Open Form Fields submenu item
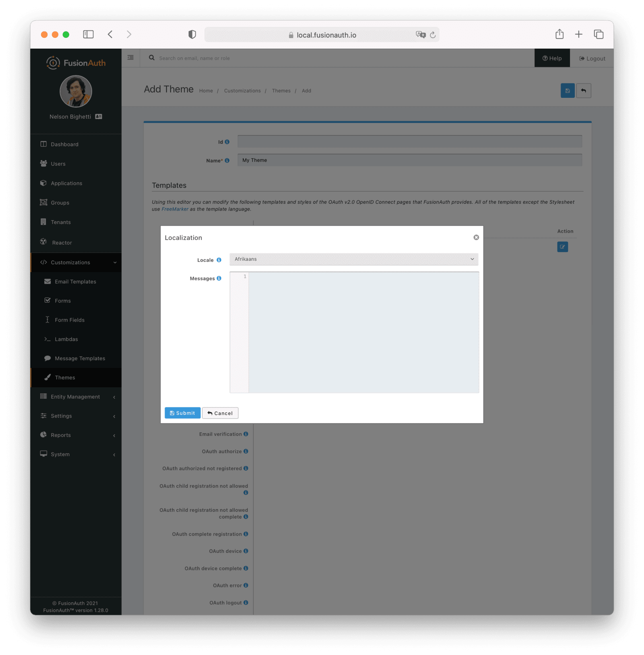This screenshot has height=655, width=644. point(76,320)
